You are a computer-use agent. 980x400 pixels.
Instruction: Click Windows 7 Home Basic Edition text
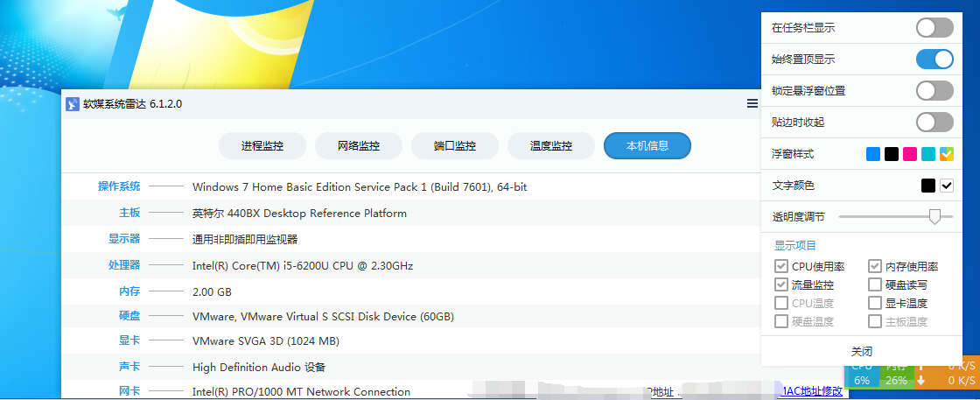360,187
